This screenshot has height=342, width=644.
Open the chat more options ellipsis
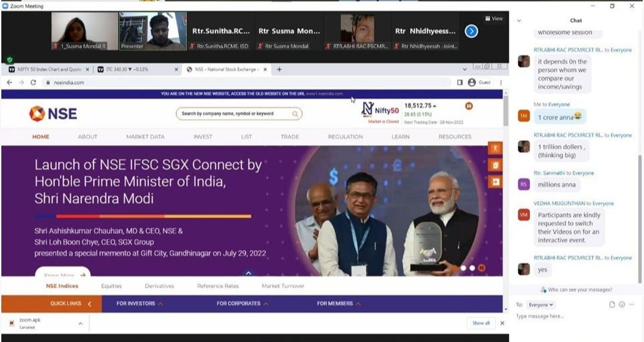[x=632, y=305]
